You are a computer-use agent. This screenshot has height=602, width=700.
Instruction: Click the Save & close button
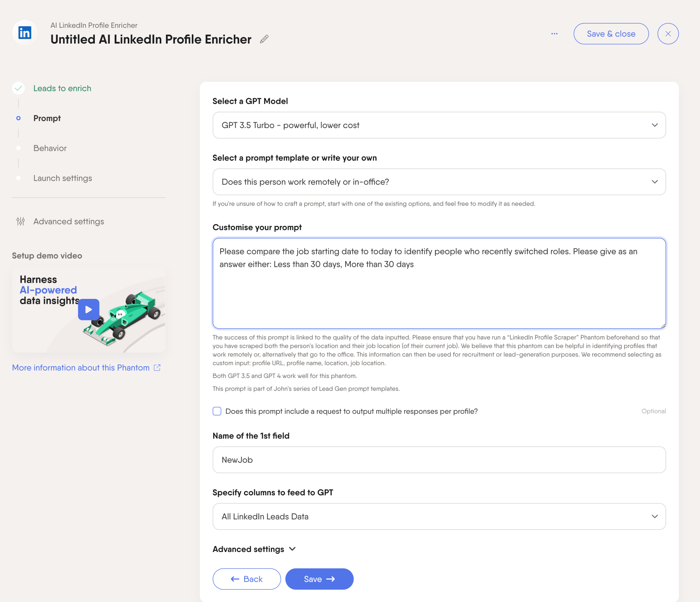pyautogui.click(x=611, y=34)
